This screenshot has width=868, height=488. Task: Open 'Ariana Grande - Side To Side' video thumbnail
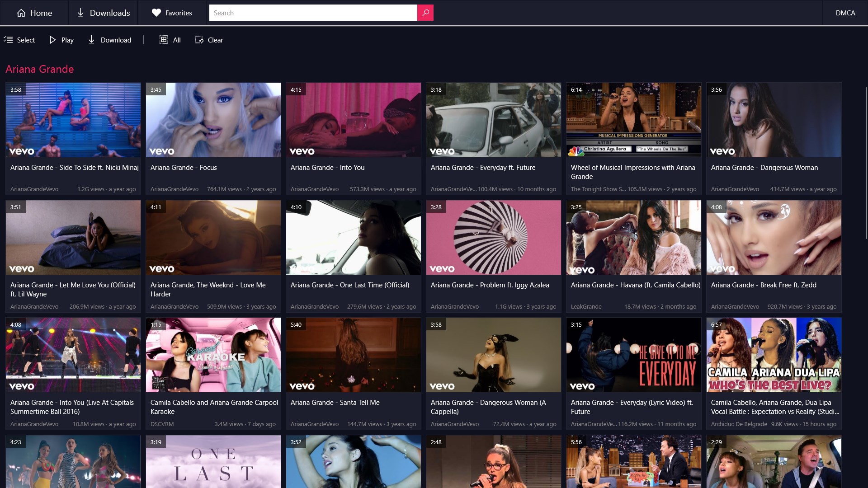(x=73, y=120)
